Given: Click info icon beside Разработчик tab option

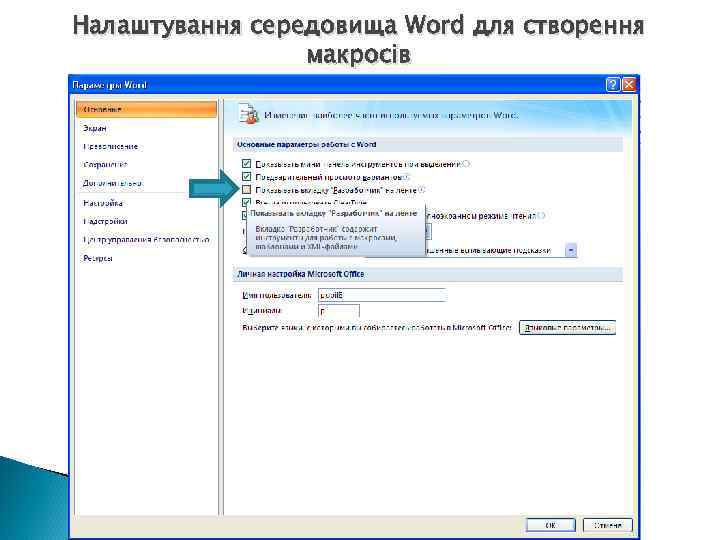Looking at the screenshot, I should (422, 189).
